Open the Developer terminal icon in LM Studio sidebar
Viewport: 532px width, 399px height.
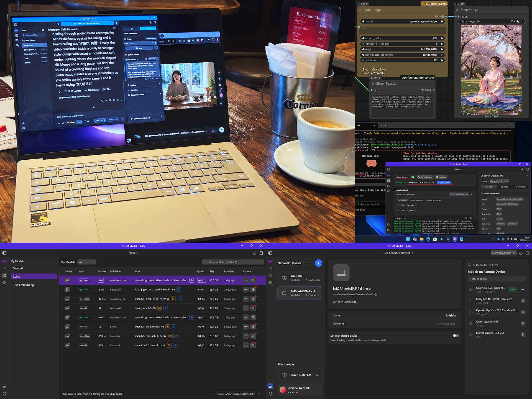pyautogui.click(x=4, y=268)
